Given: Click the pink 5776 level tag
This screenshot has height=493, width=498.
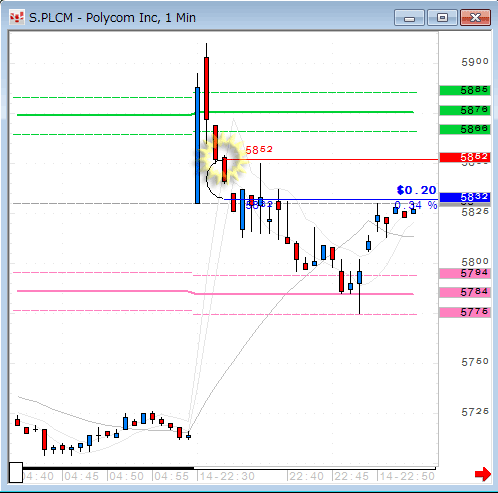Looking at the screenshot, I should (x=465, y=312).
